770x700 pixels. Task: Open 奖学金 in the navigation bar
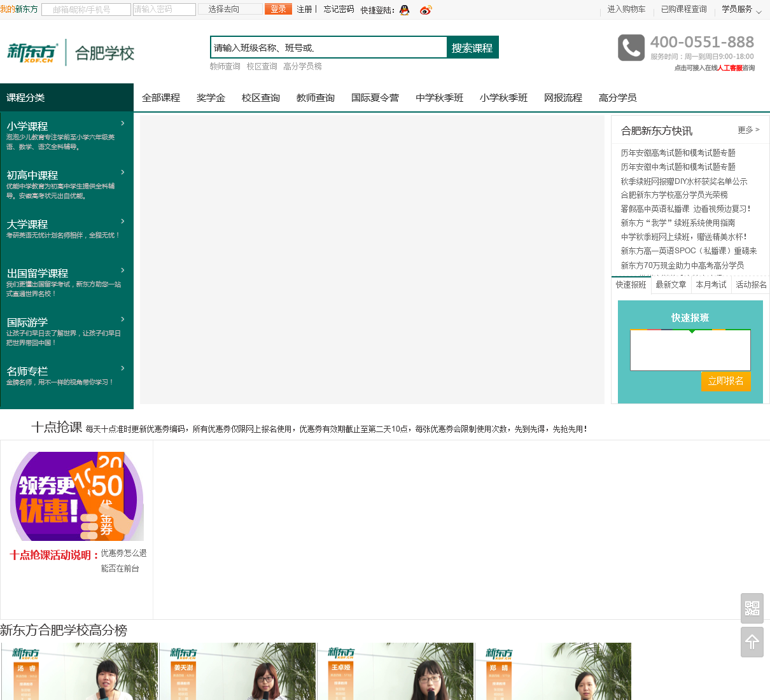[x=211, y=98]
